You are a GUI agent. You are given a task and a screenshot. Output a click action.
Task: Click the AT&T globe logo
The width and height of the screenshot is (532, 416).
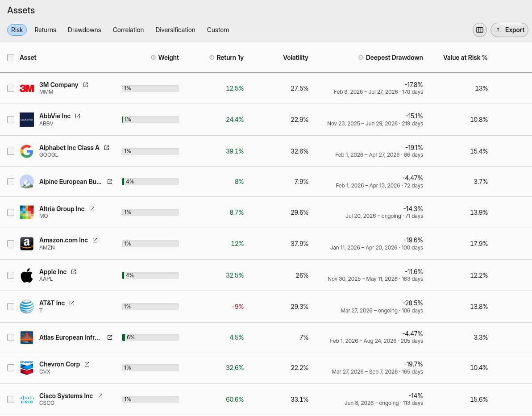[27, 306]
